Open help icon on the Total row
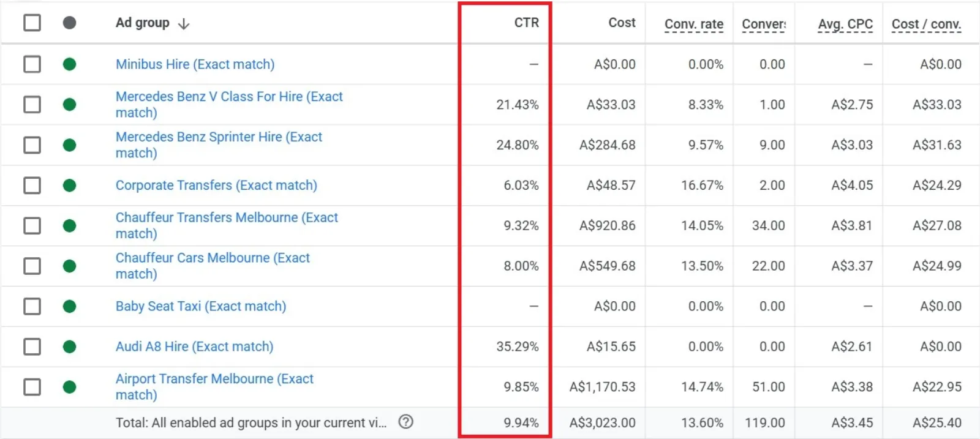This screenshot has width=980, height=439. click(406, 422)
